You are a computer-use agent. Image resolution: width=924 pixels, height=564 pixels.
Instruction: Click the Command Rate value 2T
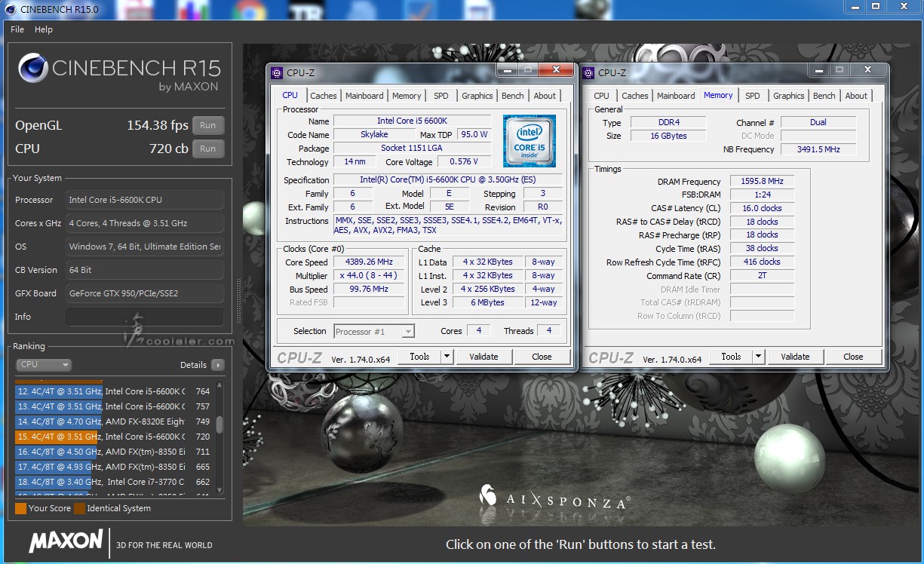click(x=763, y=276)
